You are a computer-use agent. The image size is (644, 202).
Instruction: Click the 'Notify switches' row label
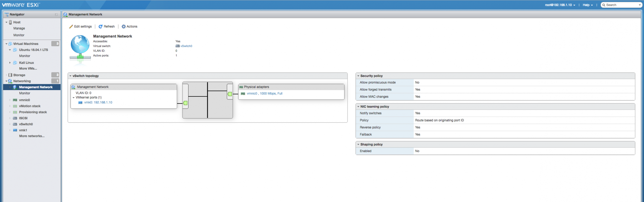click(x=371, y=113)
